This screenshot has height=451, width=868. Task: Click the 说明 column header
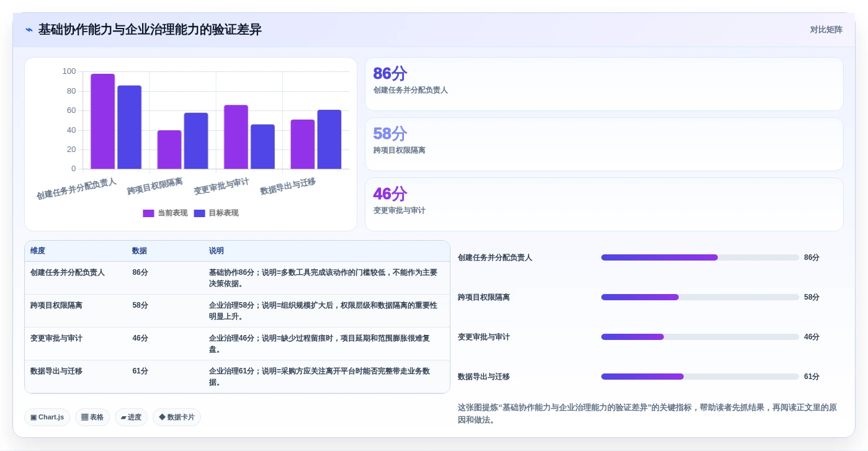[217, 251]
